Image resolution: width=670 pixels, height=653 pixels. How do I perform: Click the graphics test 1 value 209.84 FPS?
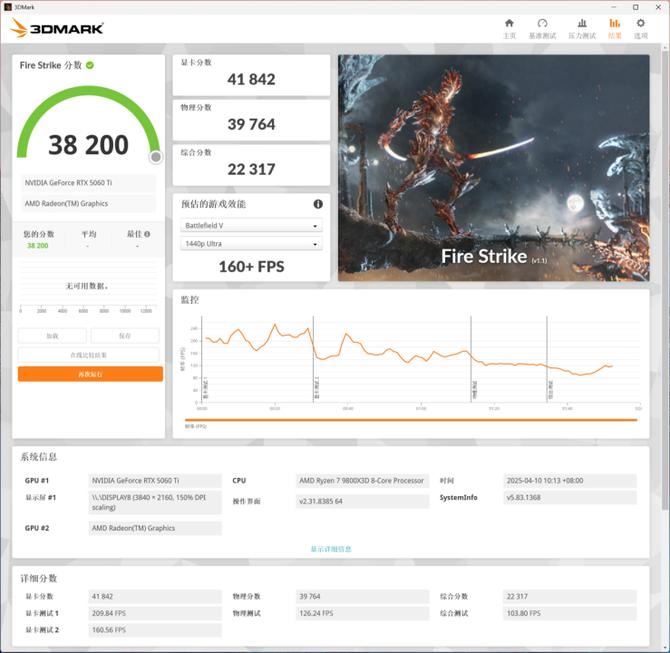tap(155, 614)
